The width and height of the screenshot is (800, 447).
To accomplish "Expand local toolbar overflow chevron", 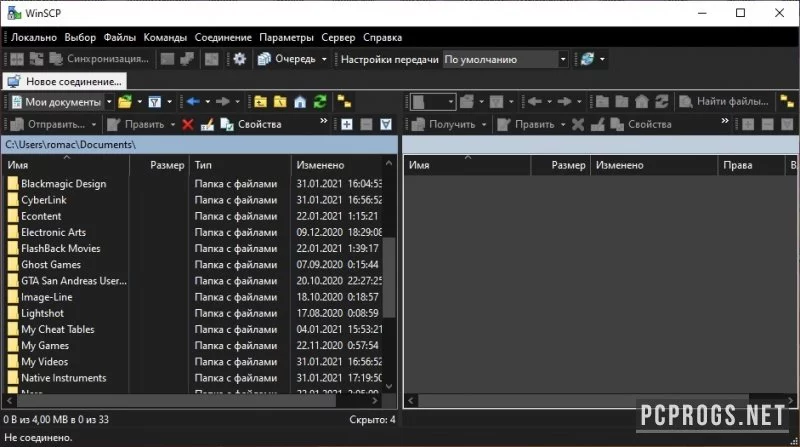I will pyautogui.click(x=323, y=121).
